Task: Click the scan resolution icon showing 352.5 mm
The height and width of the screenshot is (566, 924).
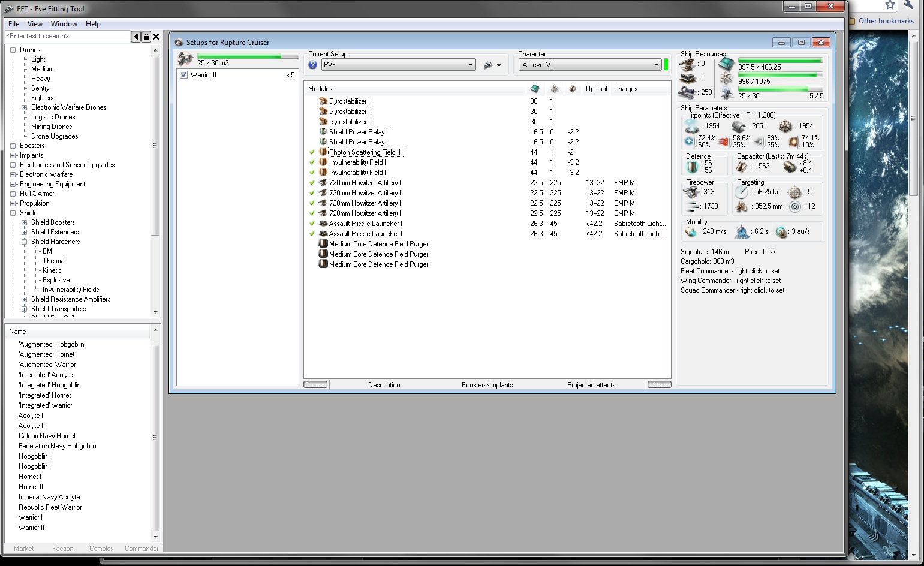Action: click(x=742, y=206)
